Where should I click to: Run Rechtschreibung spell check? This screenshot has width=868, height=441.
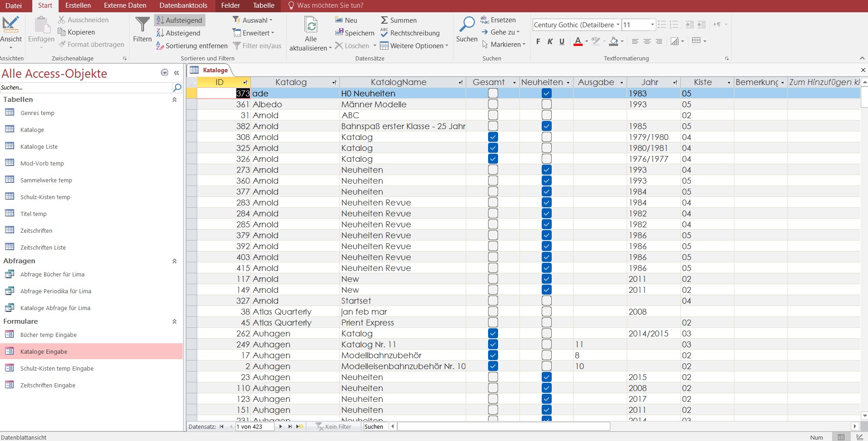click(x=410, y=33)
